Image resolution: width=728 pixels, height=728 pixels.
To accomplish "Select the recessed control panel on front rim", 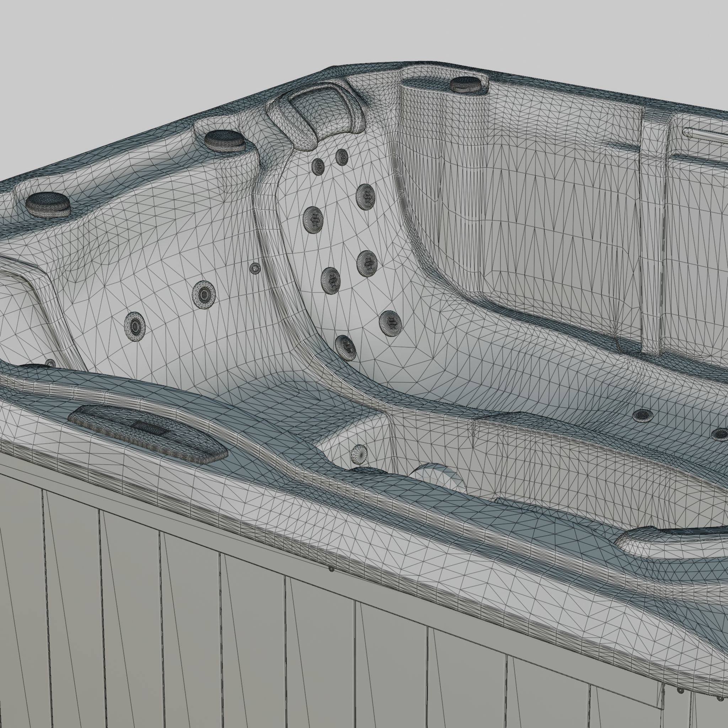I will pos(148,434).
